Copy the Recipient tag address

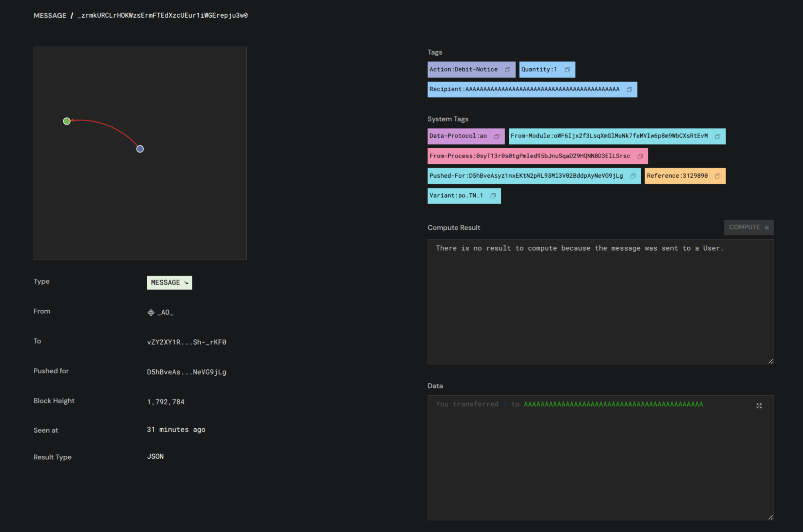tap(629, 89)
